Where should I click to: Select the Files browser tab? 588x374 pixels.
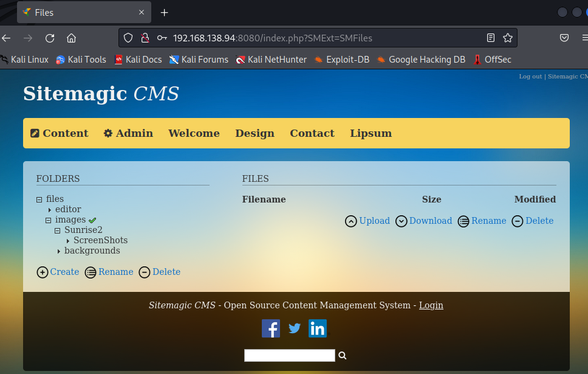84,12
